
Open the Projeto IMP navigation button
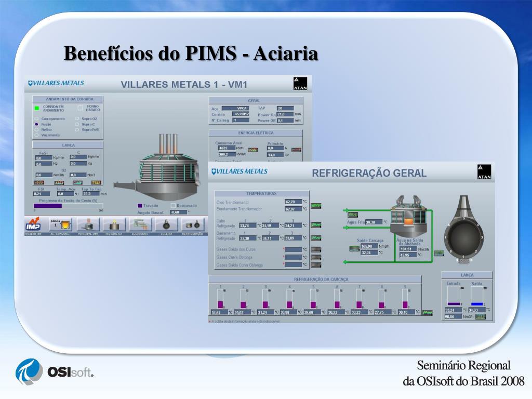click(33, 224)
